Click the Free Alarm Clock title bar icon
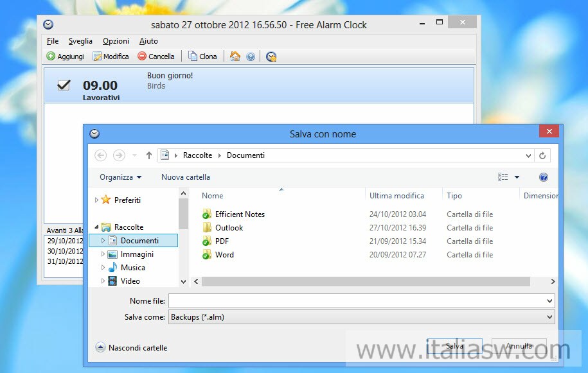Image resolution: width=588 pixels, height=373 pixels. coord(48,24)
